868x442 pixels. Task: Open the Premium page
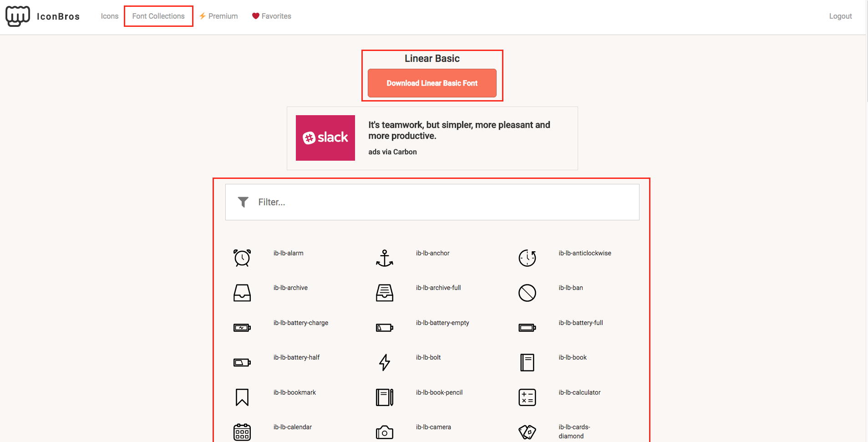click(218, 16)
